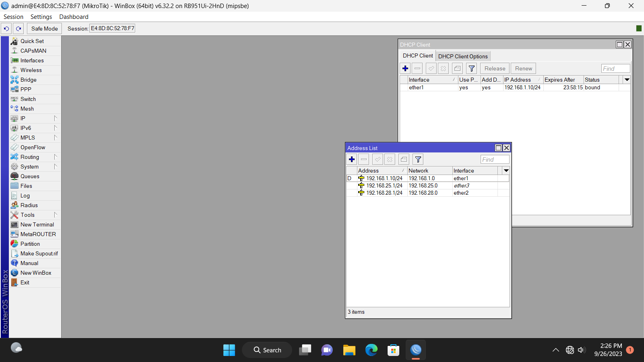Open Session menu
The width and height of the screenshot is (644, 362).
pyautogui.click(x=13, y=17)
